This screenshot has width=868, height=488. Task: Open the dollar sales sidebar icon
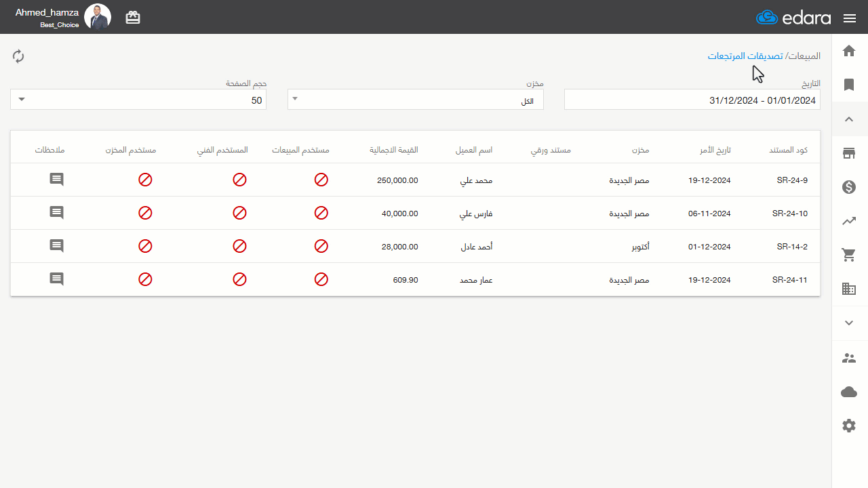[849, 187]
